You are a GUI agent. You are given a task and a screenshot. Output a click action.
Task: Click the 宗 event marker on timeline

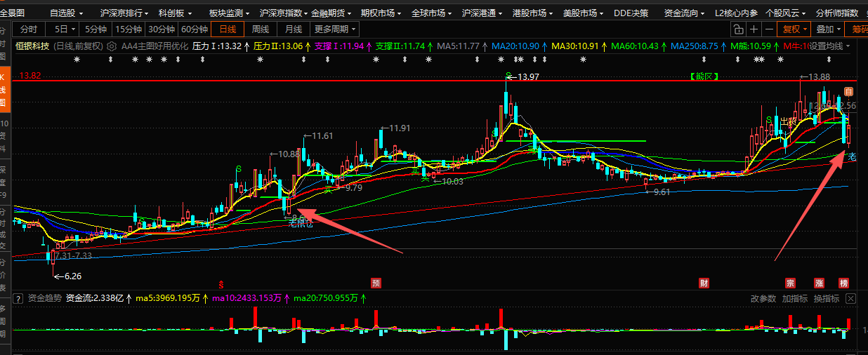point(790,283)
